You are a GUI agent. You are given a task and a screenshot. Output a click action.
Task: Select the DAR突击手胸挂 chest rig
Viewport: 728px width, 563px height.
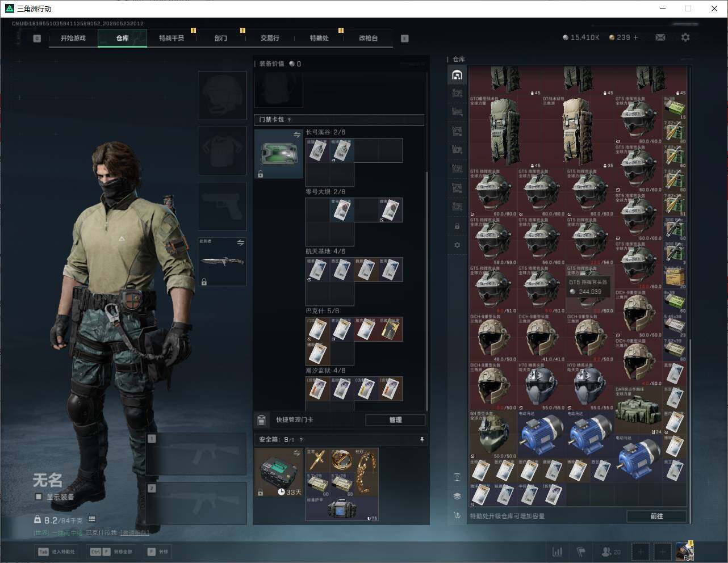[639, 410]
